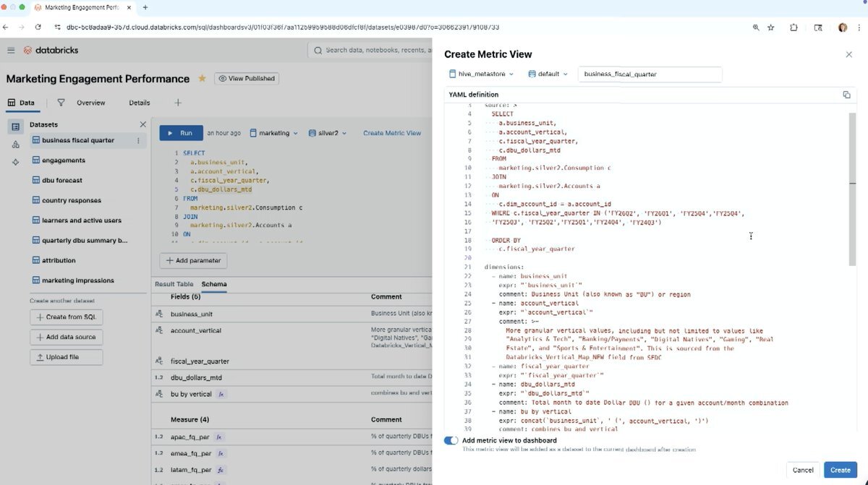868x485 pixels.
Task: Close the Create Metric View dialog
Action: pyautogui.click(x=848, y=54)
